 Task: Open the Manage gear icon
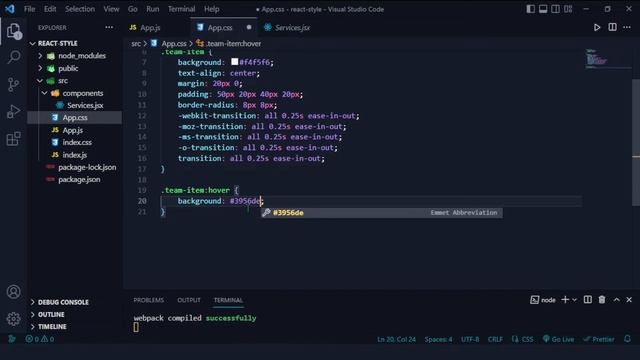coord(13,318)
